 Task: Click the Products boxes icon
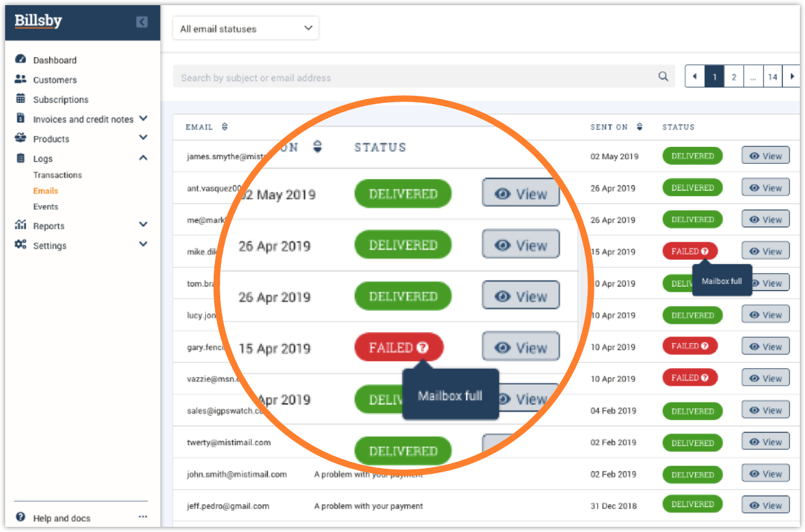21,138
